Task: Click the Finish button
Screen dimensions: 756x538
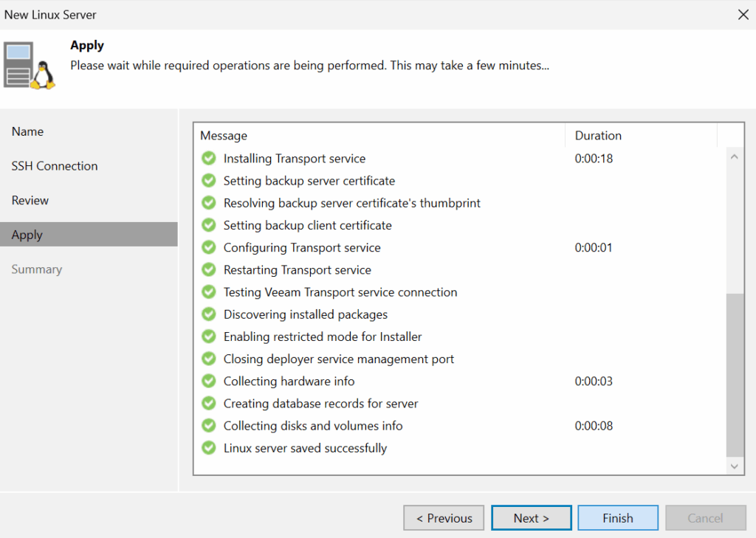Action: pos(618,518)
